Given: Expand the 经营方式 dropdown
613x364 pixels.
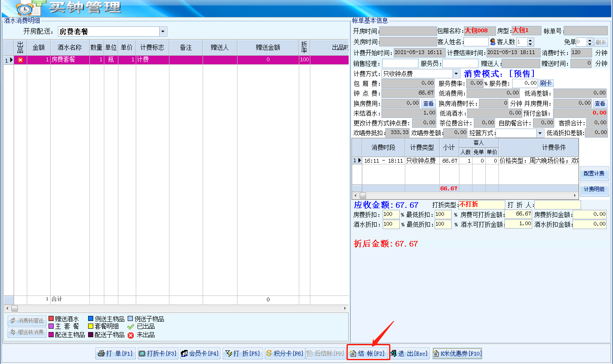Looking at the screenshot, I should pos(540,133).
